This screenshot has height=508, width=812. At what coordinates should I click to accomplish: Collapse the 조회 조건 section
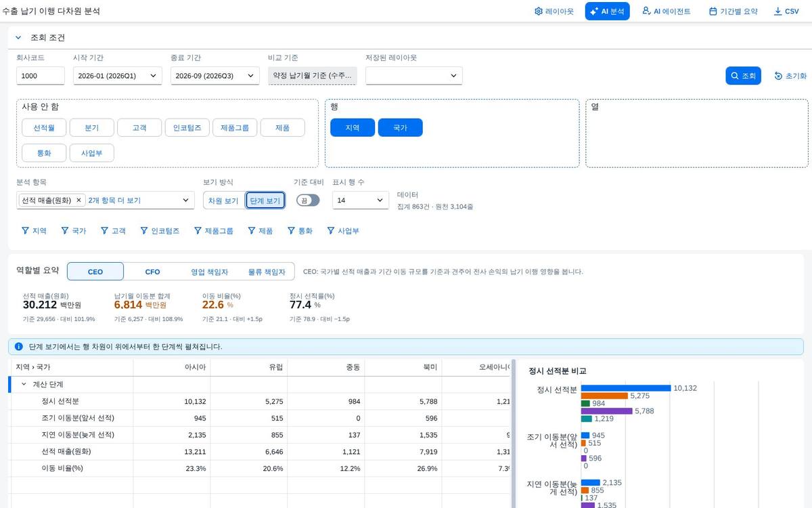tap(18, 38)
